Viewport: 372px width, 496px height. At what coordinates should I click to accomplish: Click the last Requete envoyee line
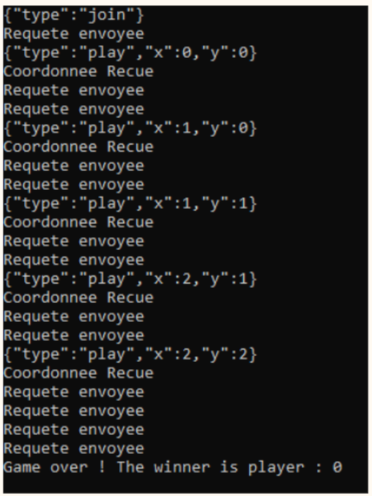(x=74, y=448)
